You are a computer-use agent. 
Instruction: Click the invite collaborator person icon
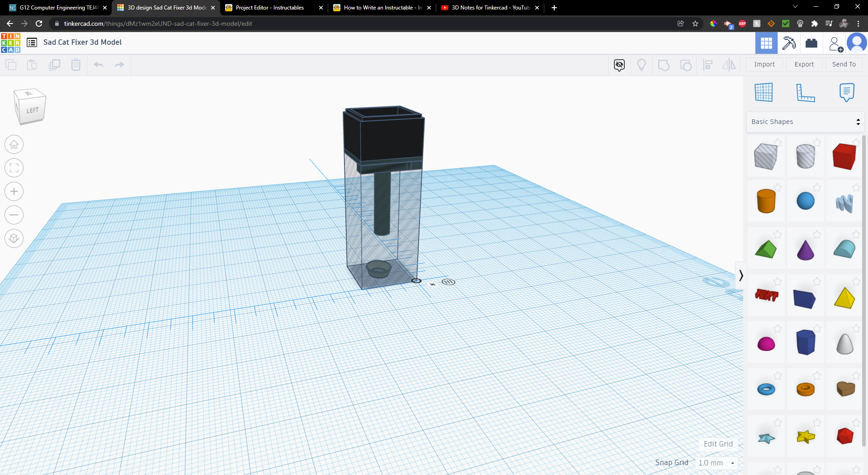[x=835, y=44]
